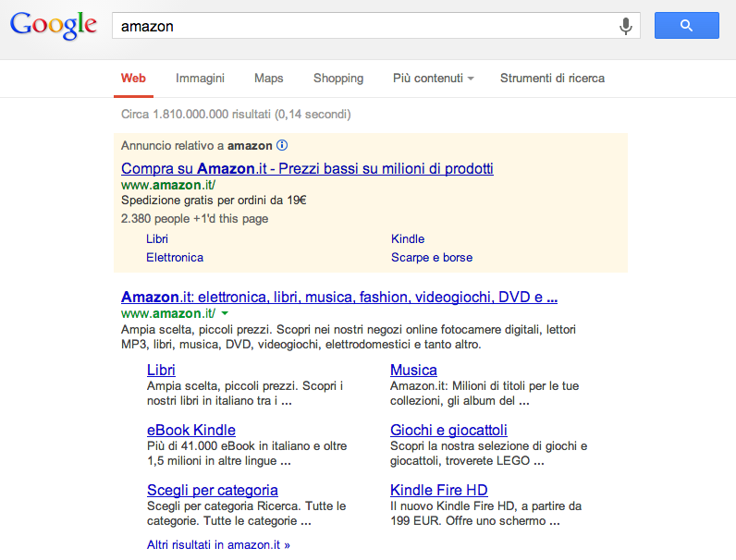Click the Google logo
The width and height of the screenshot is (736, 560).
[53, 26]
